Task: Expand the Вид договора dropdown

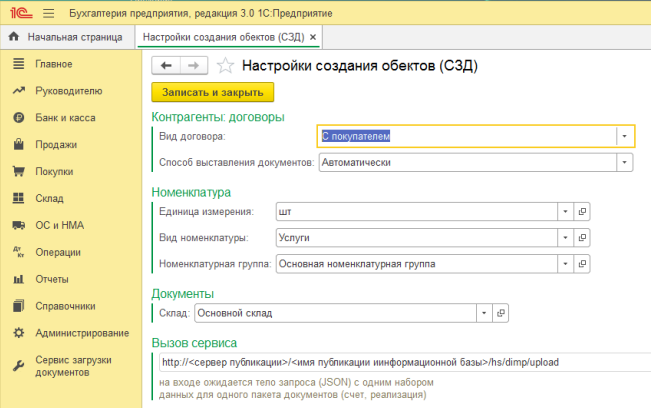Action: [x=624, y=136]
